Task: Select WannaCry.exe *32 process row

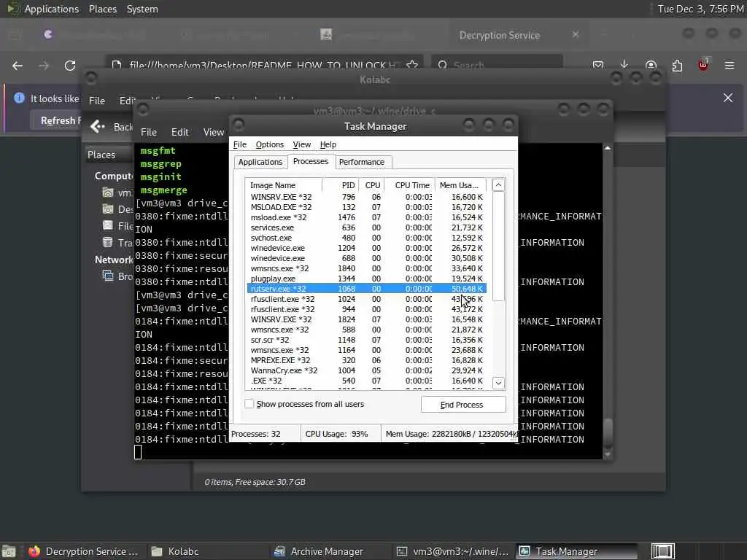Action: coord(366,370)
